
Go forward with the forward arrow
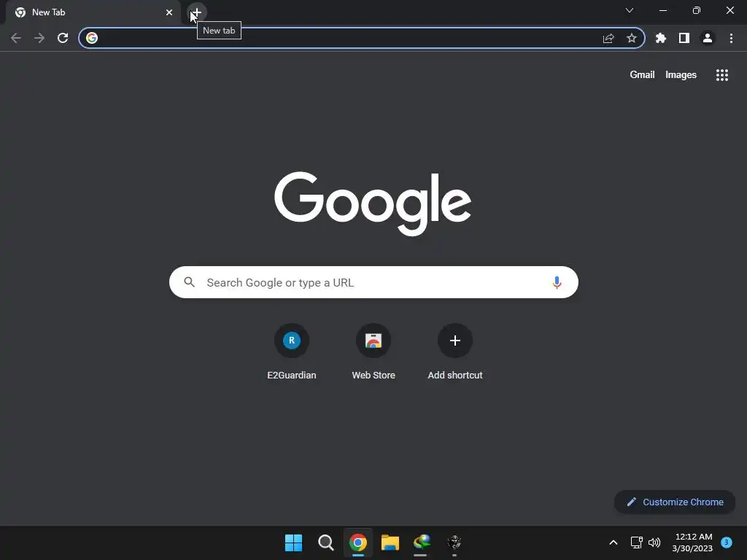click(39, 38)
